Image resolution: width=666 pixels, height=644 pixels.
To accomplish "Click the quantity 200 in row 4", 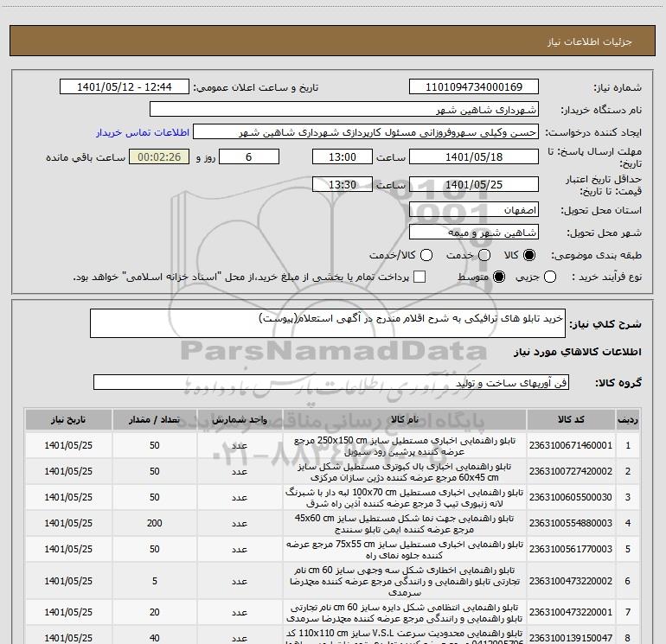I will click(x=155, y=523).
